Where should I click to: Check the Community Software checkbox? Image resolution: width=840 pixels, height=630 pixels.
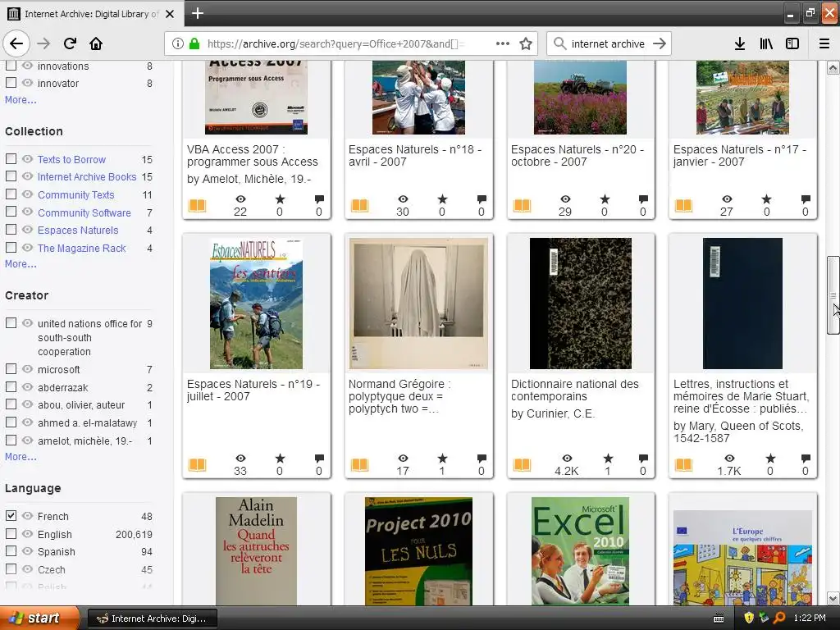click(11, 212)
